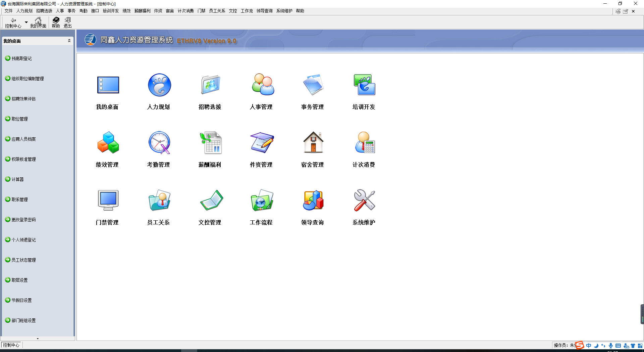Click the 宿舍管理 house icon

click(x=313, y=143)
